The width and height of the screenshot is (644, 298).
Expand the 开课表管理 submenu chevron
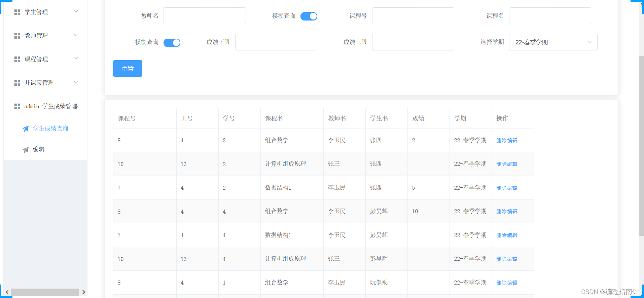tap(76, 82)
